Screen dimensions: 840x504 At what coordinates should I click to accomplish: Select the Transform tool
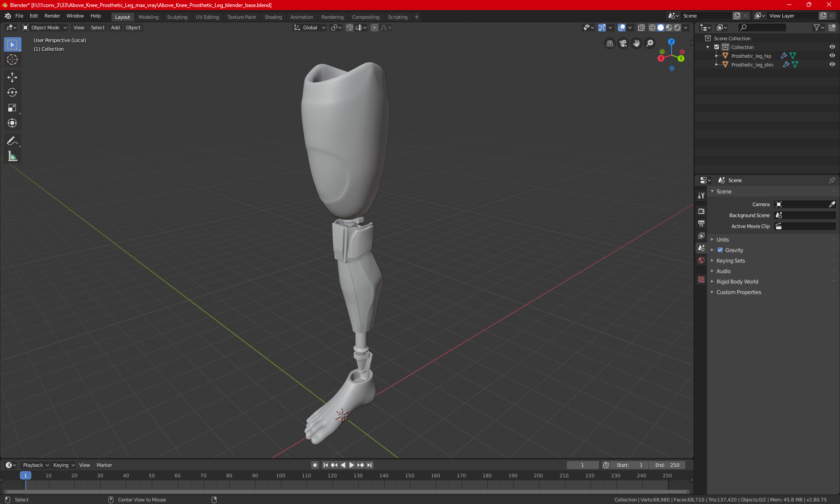tap(12, 123)
